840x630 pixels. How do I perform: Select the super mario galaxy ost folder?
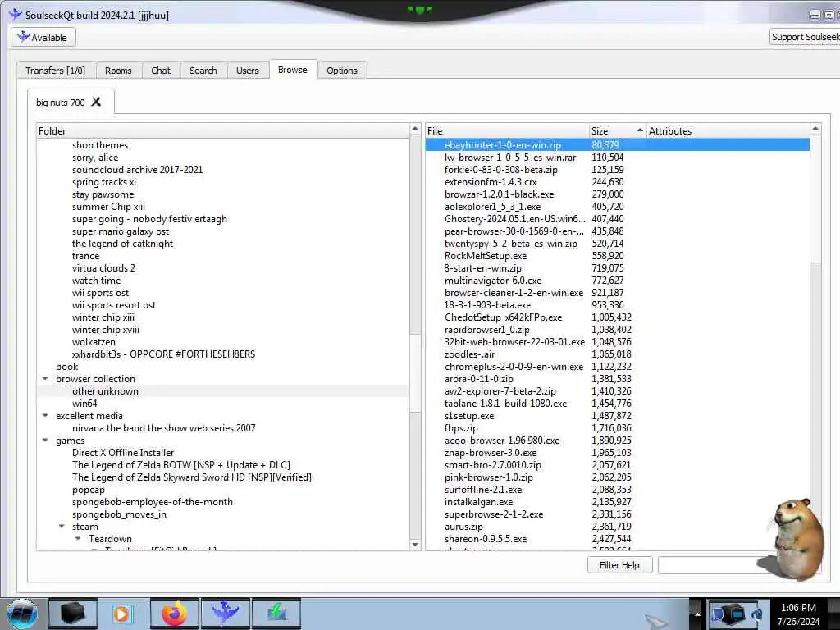(121, 231)
